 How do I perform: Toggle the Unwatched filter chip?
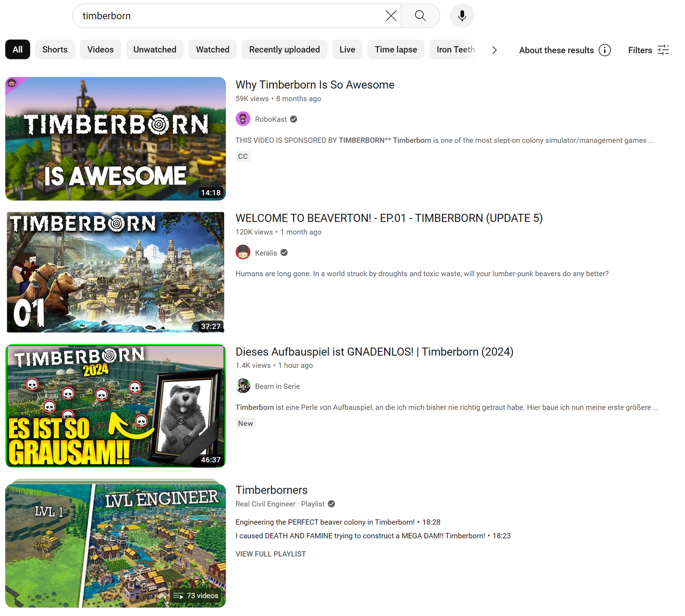pyautogui.click(x=155, y=50)
